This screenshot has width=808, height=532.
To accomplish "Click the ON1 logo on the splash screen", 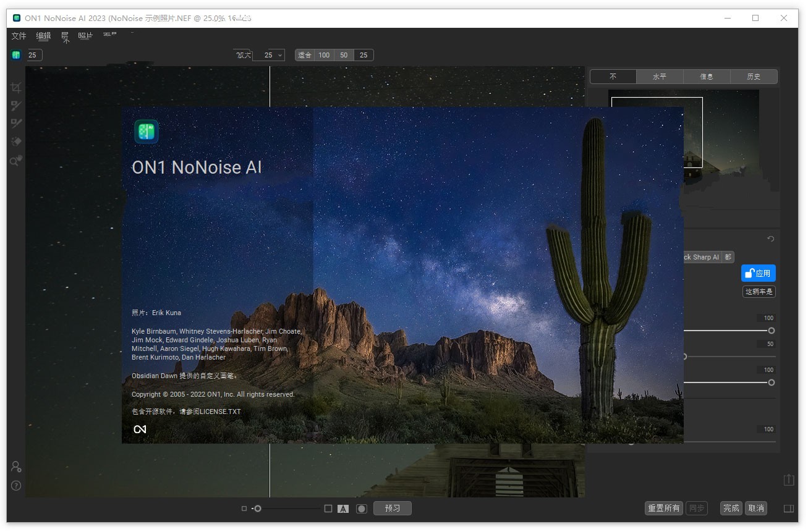I will (140, 429).
